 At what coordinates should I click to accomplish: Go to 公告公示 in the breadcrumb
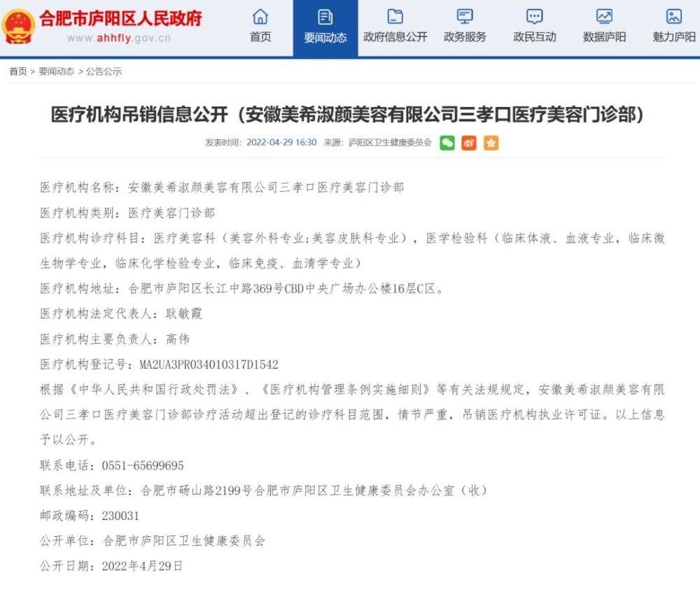(104, 71)
